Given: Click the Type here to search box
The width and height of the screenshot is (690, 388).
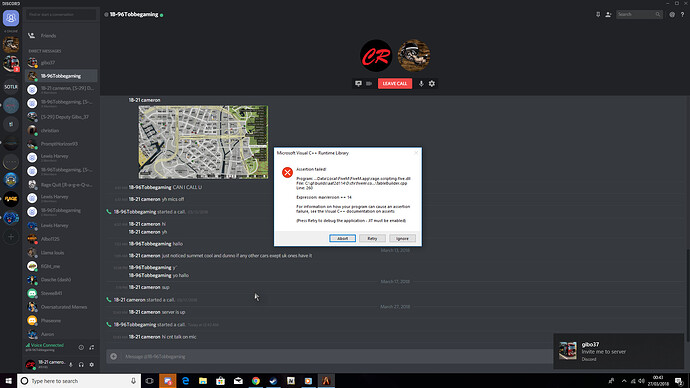Looking at the screenshot, I should [79, 381].
